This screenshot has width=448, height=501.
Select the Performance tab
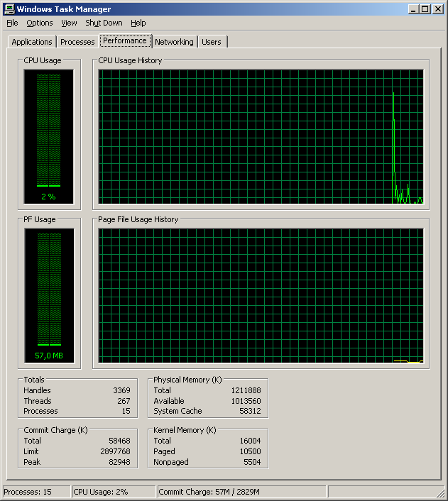point(125,40)
